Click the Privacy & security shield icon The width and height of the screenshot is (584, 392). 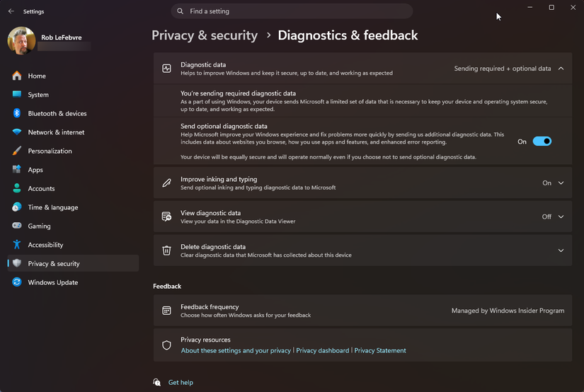point(17,263)
